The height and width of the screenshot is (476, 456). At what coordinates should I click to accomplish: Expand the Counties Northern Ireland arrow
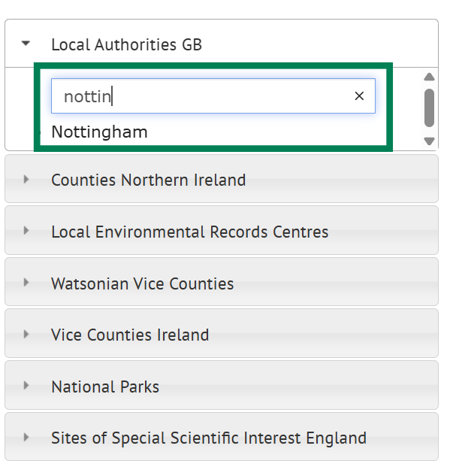pyautogui.click(x=26, y=180)
